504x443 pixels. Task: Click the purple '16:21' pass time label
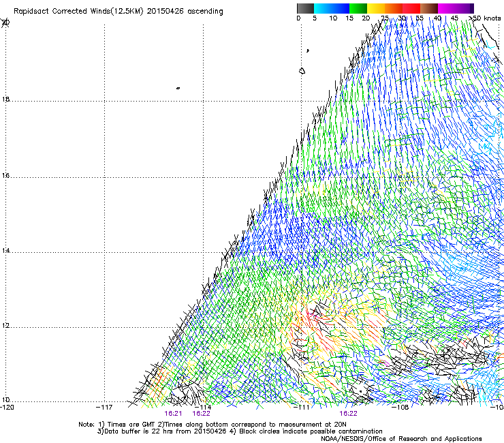(x=173, y=414)
